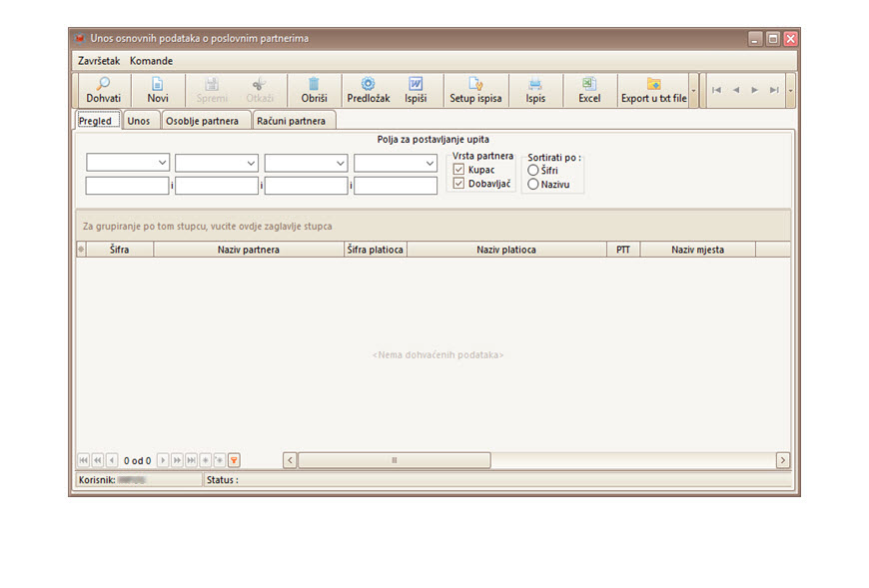
Task: Expand main toolbar overflow arrow
Action: pos(693,90)
